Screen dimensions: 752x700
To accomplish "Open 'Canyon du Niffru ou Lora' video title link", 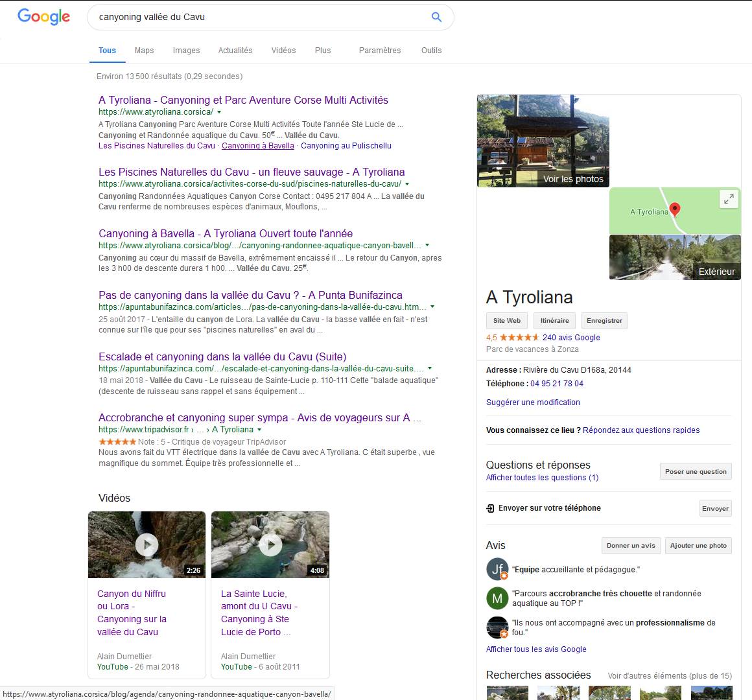I will tap(132, 612).
